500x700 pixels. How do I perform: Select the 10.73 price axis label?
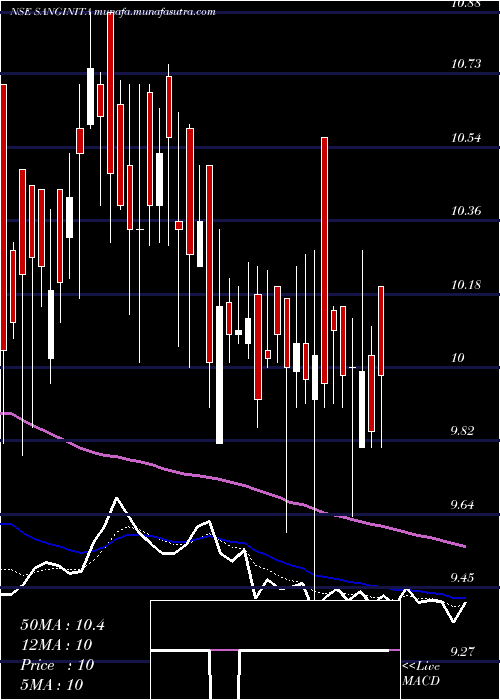coord(466,64)
